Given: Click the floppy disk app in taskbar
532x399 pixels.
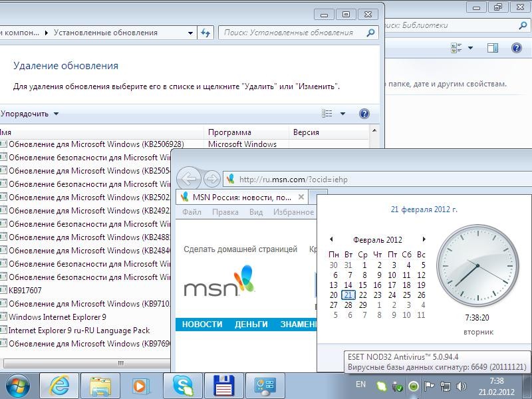Looking at the screenshot, I should pos(224,386).
